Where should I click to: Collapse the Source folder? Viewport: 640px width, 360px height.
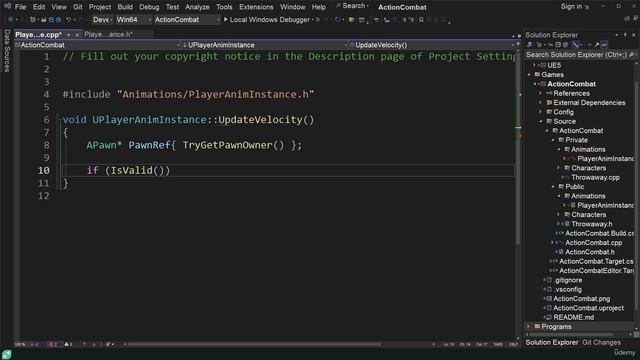[x=541, y=121]
